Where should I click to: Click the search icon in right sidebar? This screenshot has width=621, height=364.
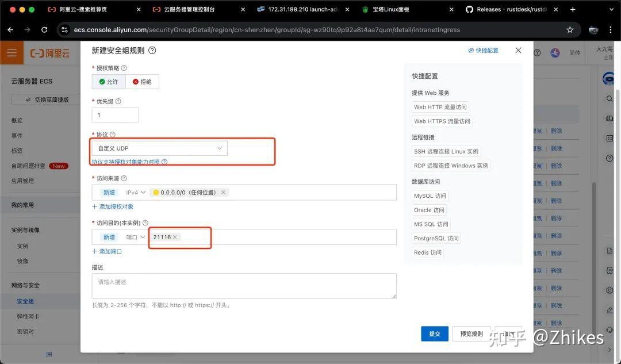click(609, 98)
